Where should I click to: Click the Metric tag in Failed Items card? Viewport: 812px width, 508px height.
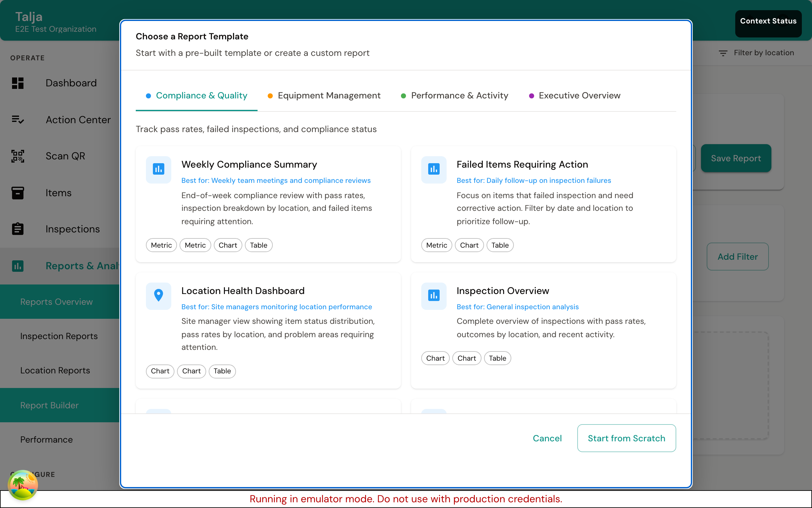pyautogui.click(x=436, y=245)
